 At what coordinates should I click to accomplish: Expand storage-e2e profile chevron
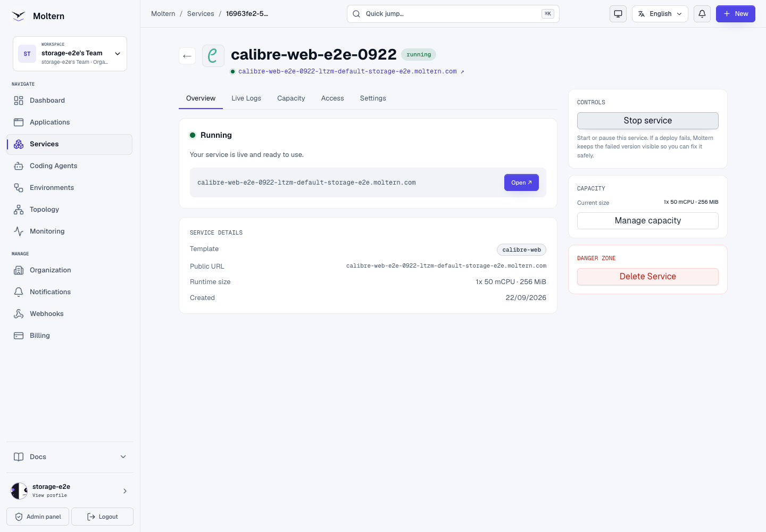point(125,491)
